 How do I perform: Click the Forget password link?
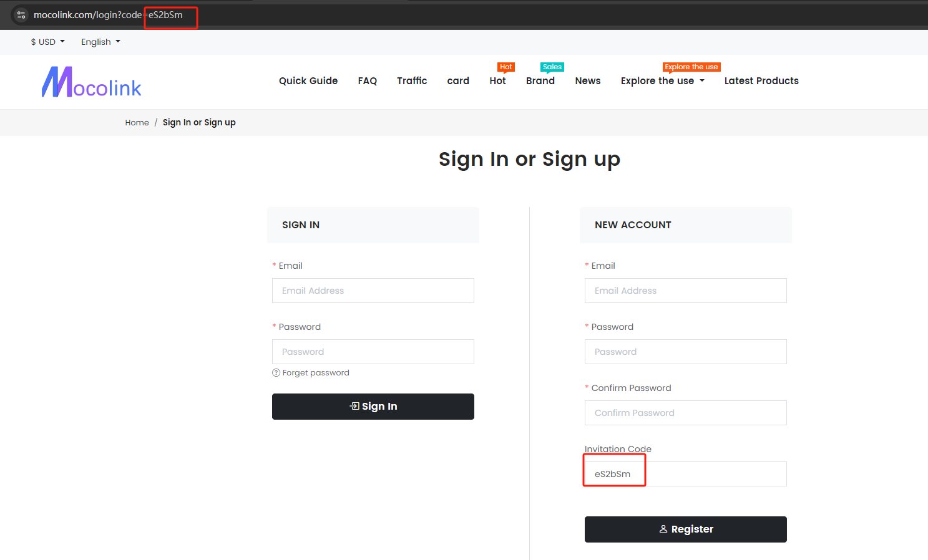coord(316,373)
